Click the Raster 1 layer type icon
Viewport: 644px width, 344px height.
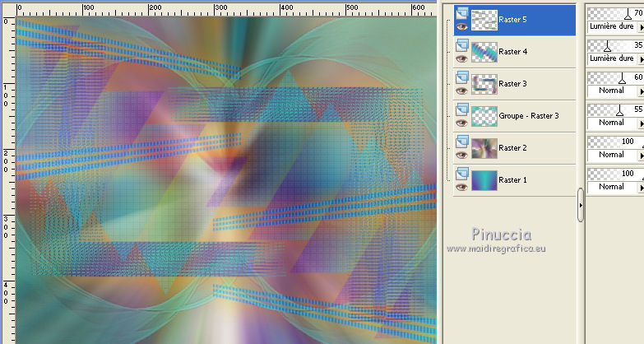[x=462, y=174]
